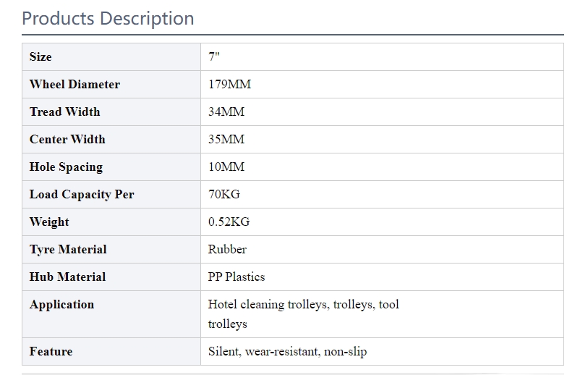Click the Rubber tyre material value
Screen dimensions: 588x375
click(227, 249)
